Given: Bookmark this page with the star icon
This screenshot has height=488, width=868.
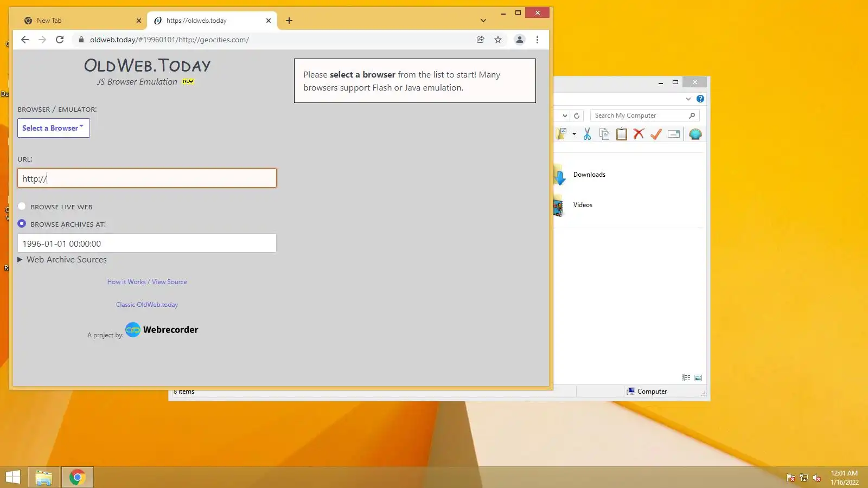Looking at the screenshot, I should coord(498,40).
